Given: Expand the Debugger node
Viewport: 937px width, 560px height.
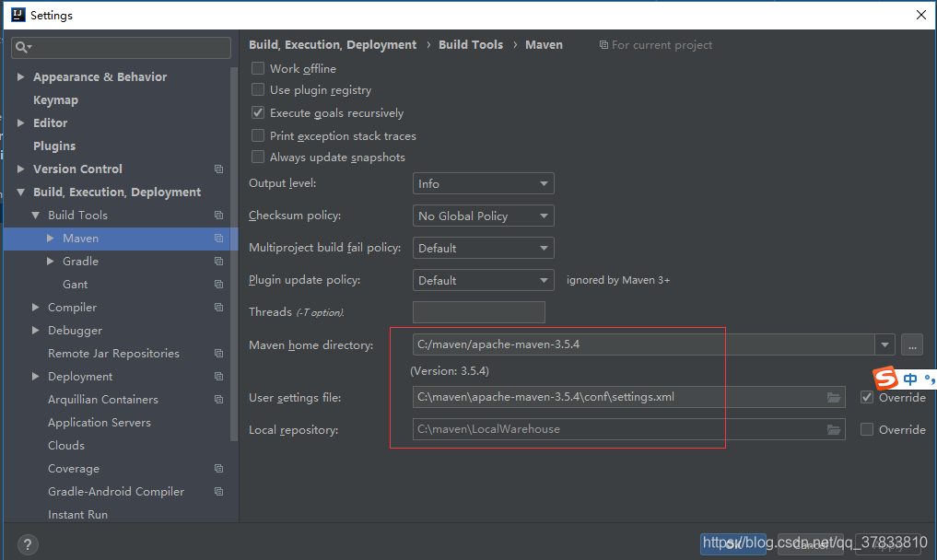Looking at the screenshot, I should [36, 331].
